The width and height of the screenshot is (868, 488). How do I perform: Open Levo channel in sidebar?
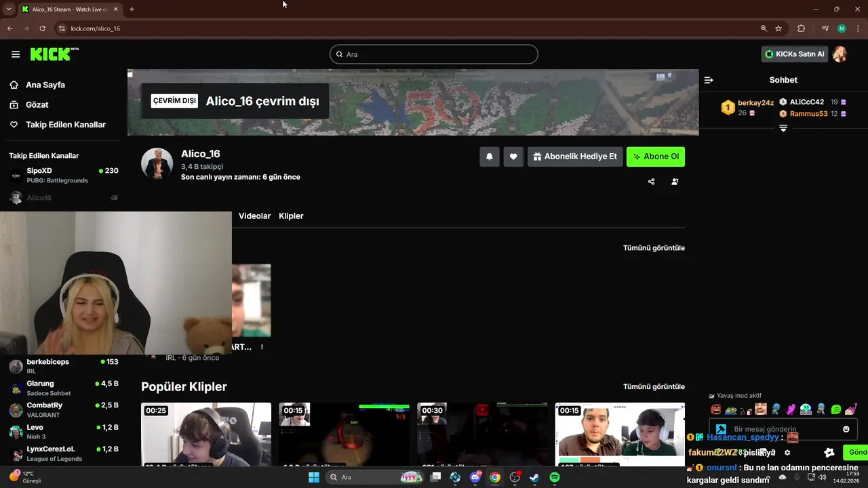[64, 432]
